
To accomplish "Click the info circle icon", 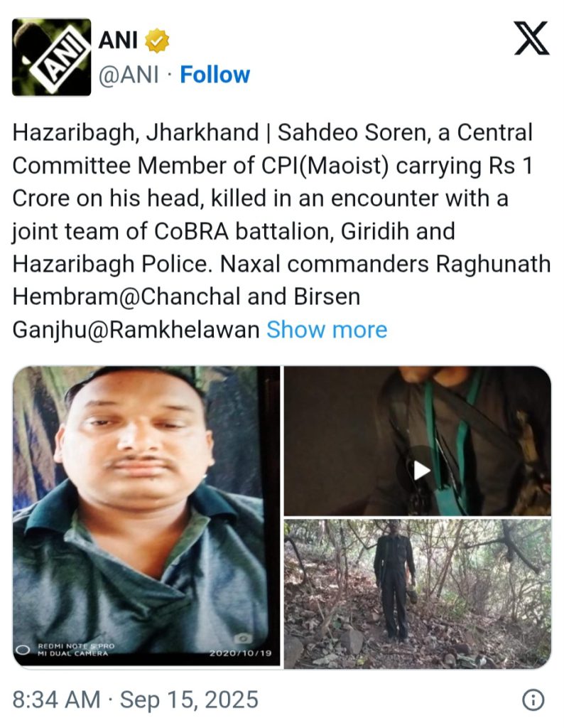I will click(533, 700).
